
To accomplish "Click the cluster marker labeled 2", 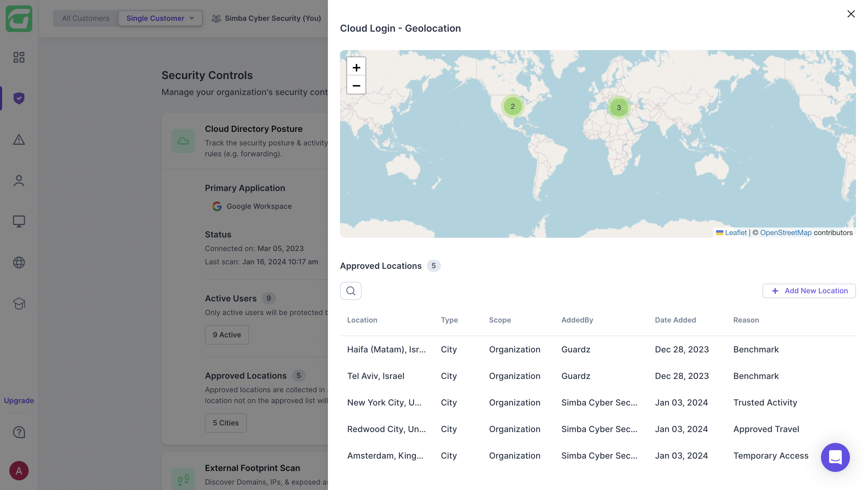I will pyautogui.click(x=512, y=107).
